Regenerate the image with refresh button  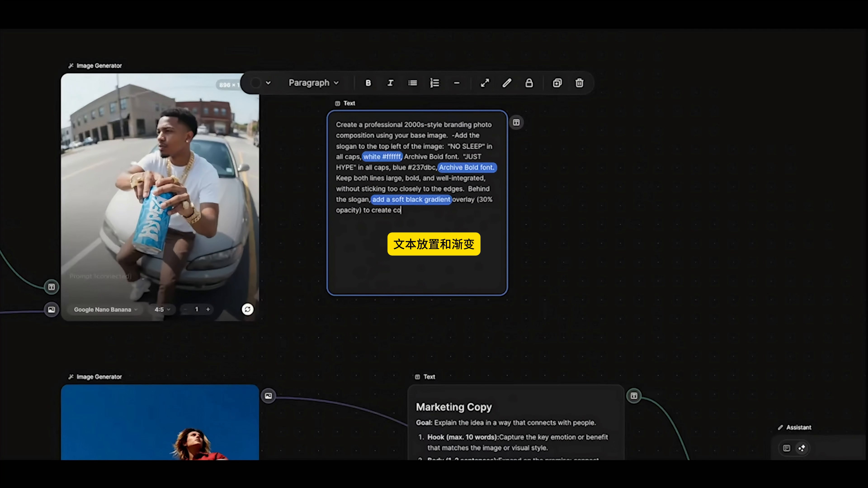click(x=247, y=309)
